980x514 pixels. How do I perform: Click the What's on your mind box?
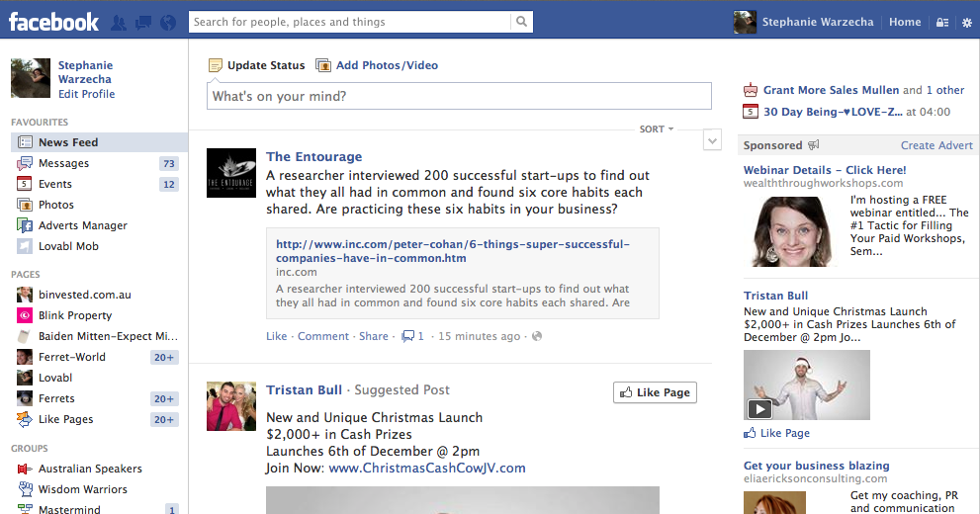pos(459,96)
